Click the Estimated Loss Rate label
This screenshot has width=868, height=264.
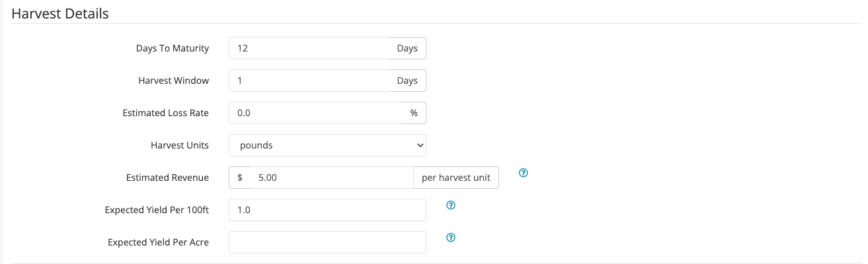[165, 113]
